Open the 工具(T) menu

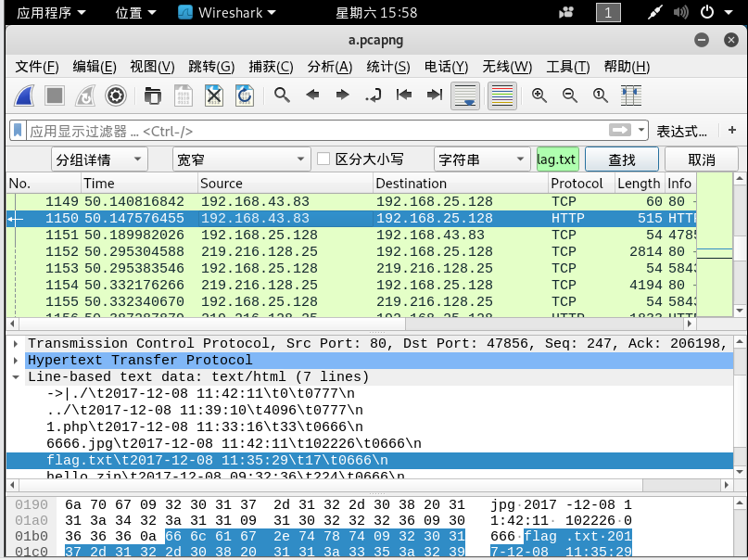click(x=567, y=67)
